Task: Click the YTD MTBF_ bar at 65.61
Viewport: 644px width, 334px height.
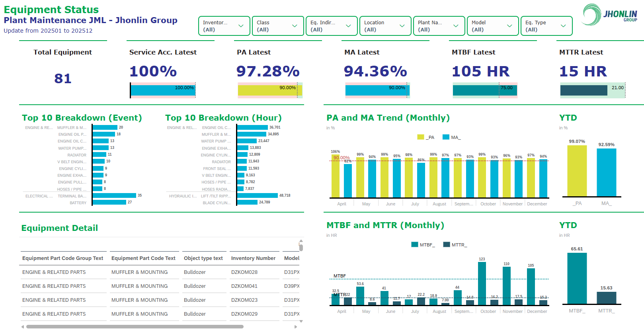Action: coord(577,278)
